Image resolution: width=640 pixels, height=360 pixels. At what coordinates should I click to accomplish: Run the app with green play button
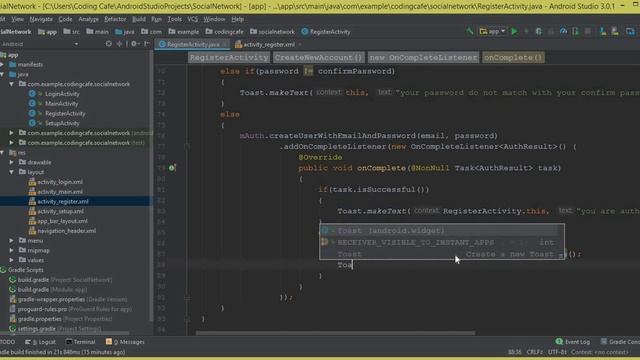[514, 31]
